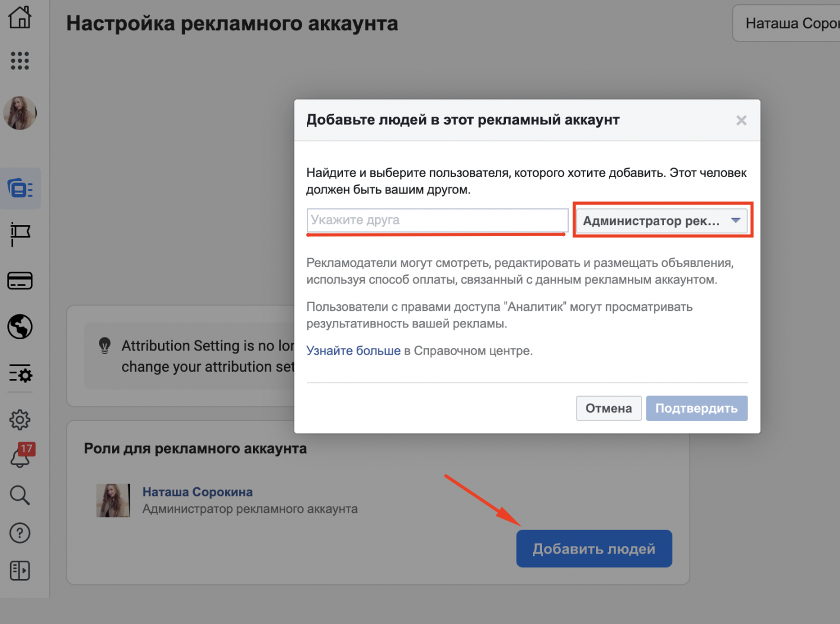Click 'Роли для рекламного аккаунта' heading
The width and height of the screenshot is (840, 624).
195,449
